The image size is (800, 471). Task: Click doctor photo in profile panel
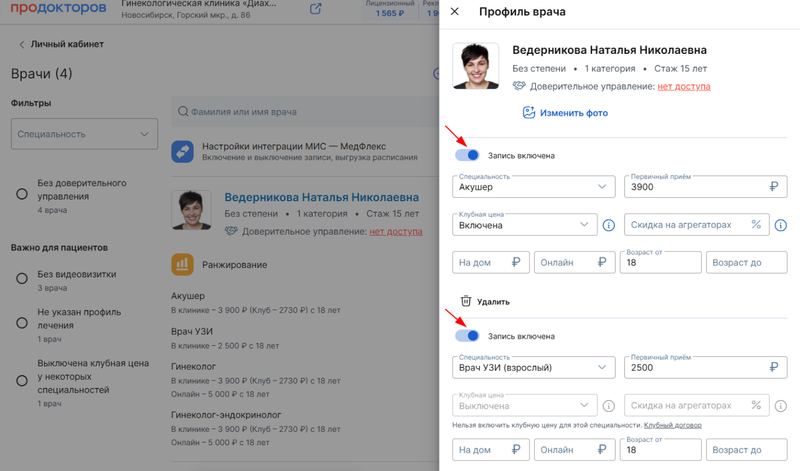(476, 66)
